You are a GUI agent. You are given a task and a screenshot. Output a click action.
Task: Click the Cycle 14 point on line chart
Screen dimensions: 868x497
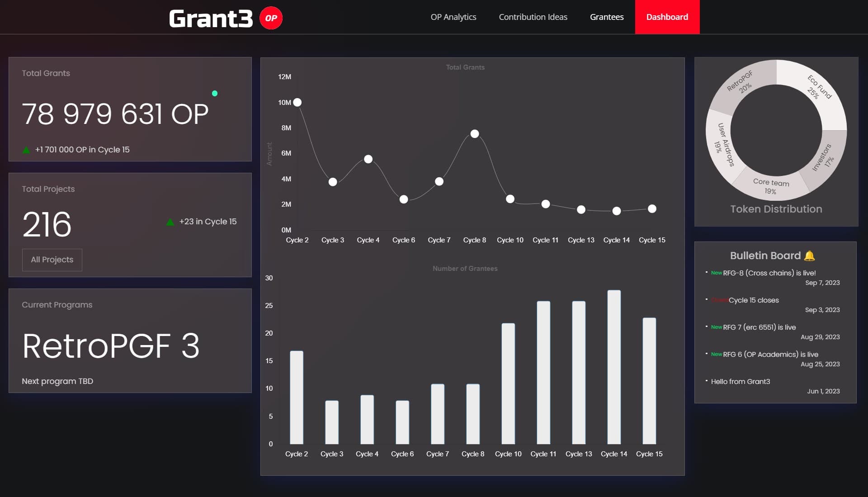tap(616, 211)
